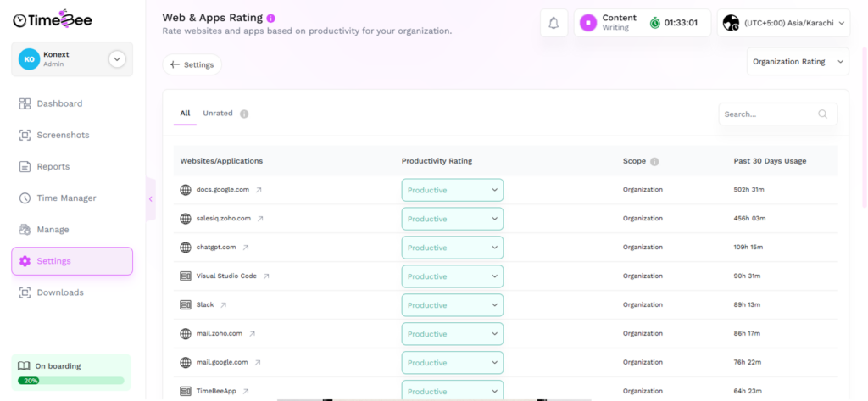868x401 pixels.
Task: Stop the Content Writing timer
Action: point(588,23)
